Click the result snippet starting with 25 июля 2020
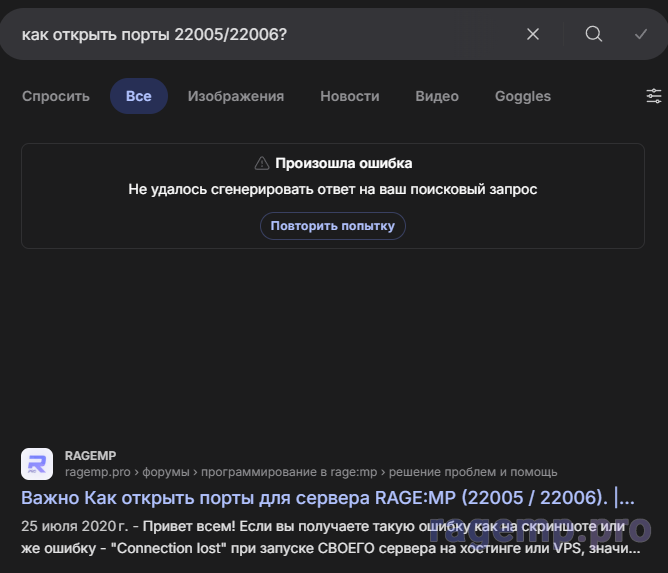The width and height of the screenshot is (668, 573). tap(328, 536)
